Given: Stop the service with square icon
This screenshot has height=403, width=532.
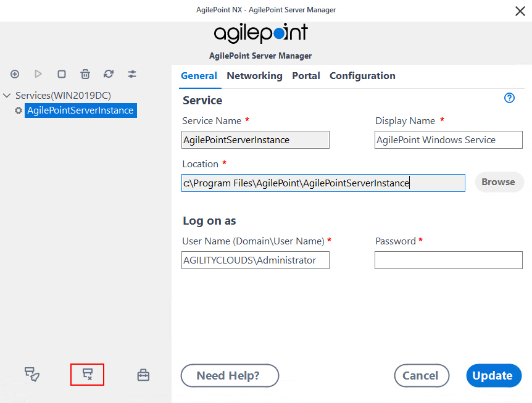Looking at the screenshot, I should click(x=62, y=74).
